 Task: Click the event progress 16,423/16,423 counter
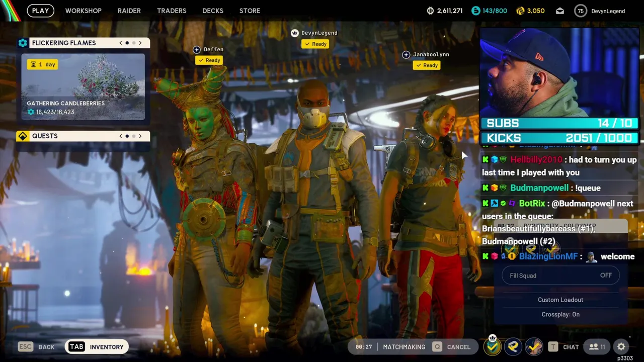coord(51,112)
